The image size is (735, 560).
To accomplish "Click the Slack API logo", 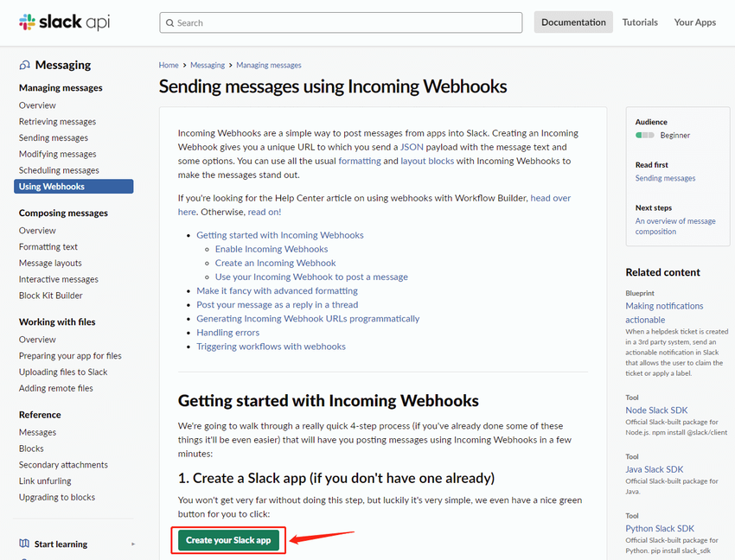I will [x=64, y=22].
